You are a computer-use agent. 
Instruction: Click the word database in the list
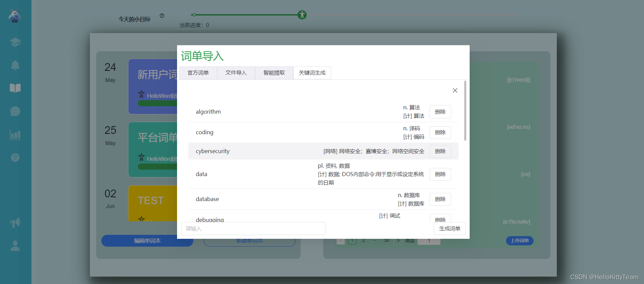[x=207, y=199]
